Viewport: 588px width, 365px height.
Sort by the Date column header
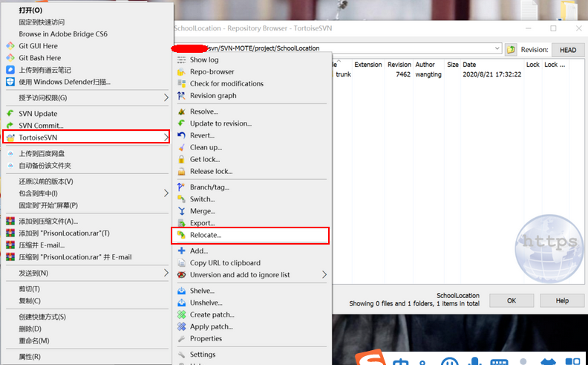coord(469,65)
